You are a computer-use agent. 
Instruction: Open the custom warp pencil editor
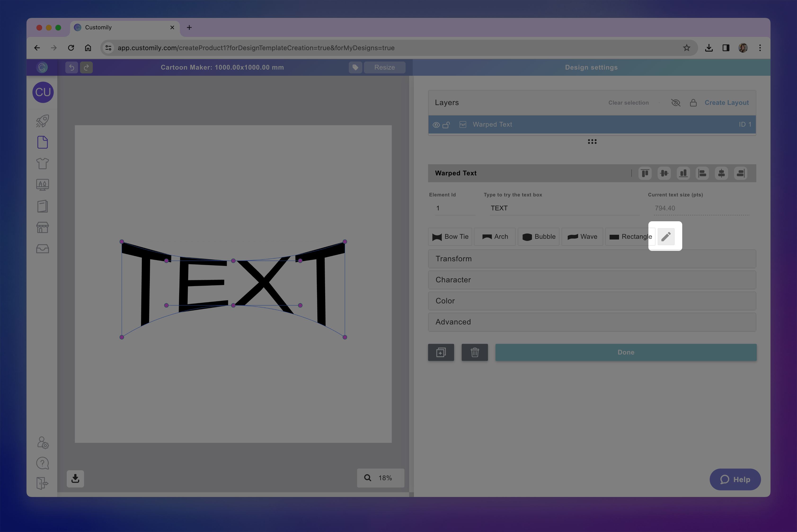[666, 236]
